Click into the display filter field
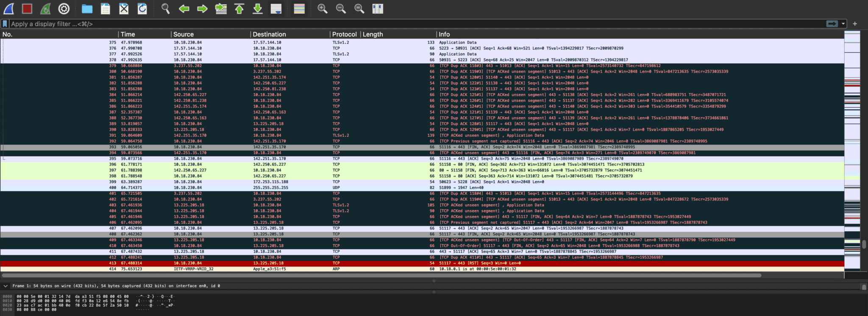 pyautogui.click(x=417, y=24)
